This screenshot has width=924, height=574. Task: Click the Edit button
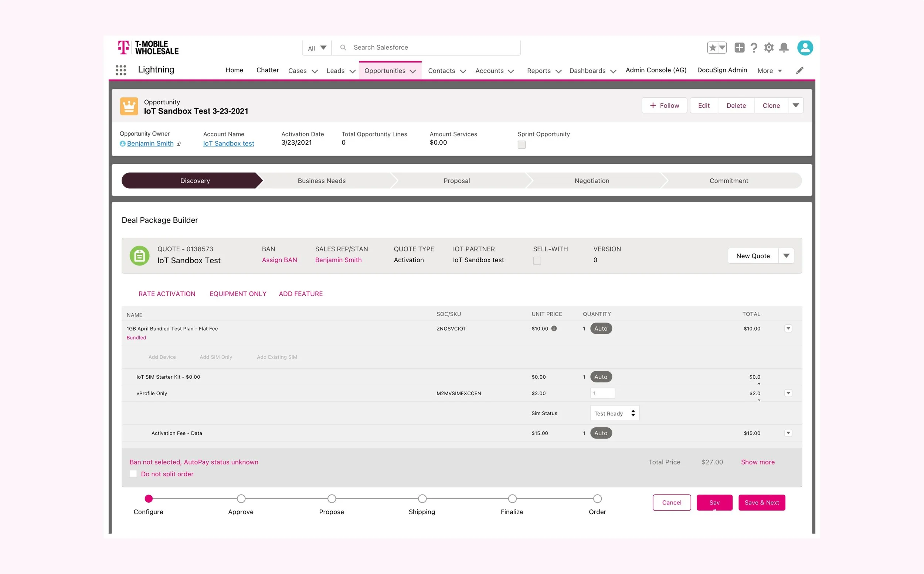(x=704, y=105)
